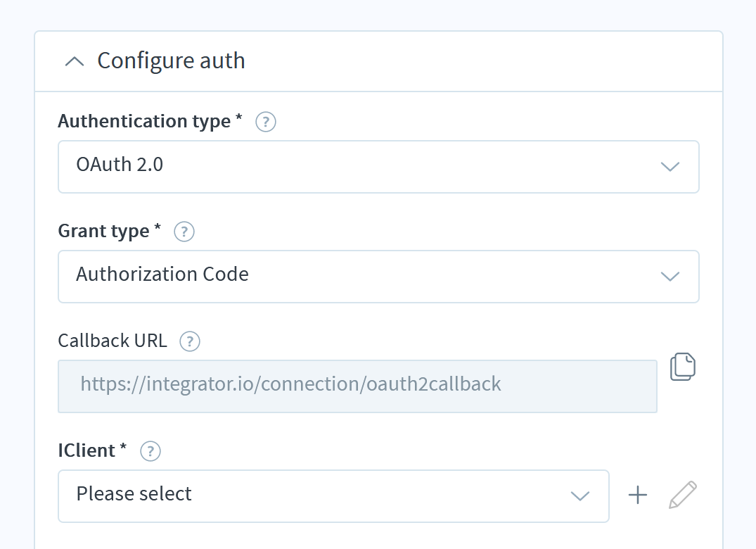Click the Configure auth section header
This screenshot has width=756, height=549.
coord(171,61)
